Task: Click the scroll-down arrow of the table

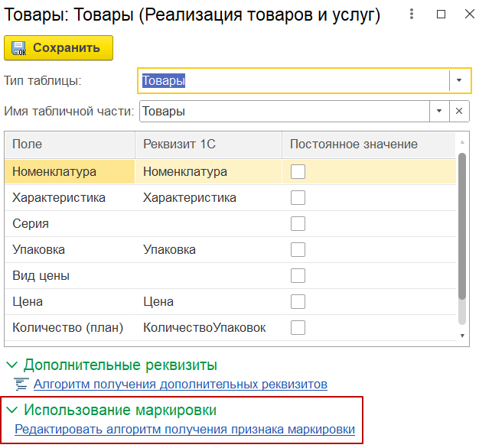Action: pos(461,335)
